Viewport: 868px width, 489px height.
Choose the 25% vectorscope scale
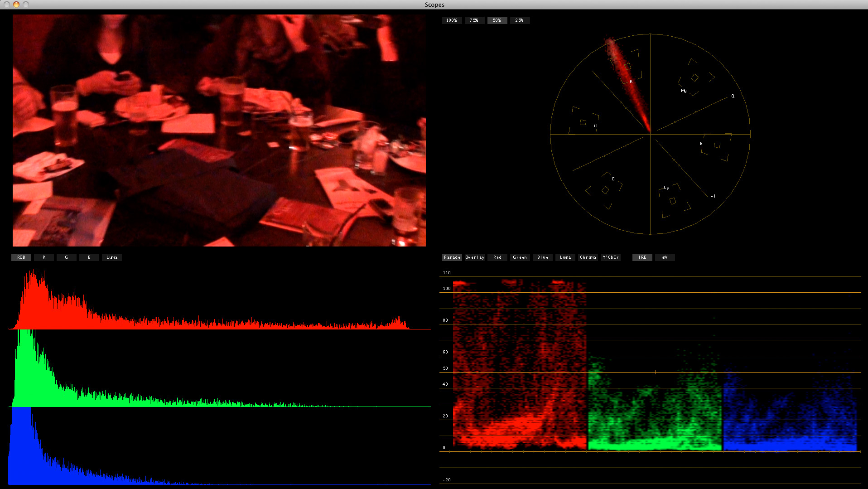(x=520, y=20)
